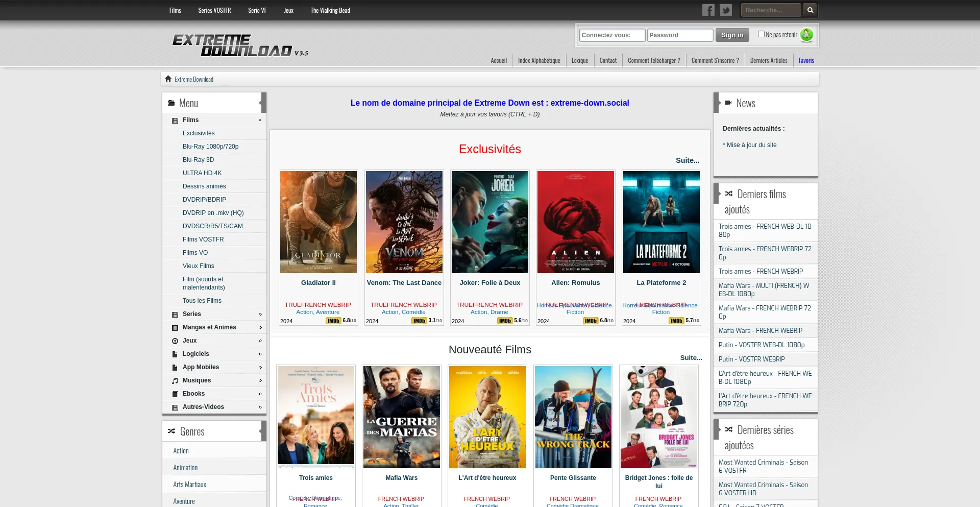The height and width of the screenshot is (507, 980).
Task: Click the Menu folder icon
Action: point(171,103)
